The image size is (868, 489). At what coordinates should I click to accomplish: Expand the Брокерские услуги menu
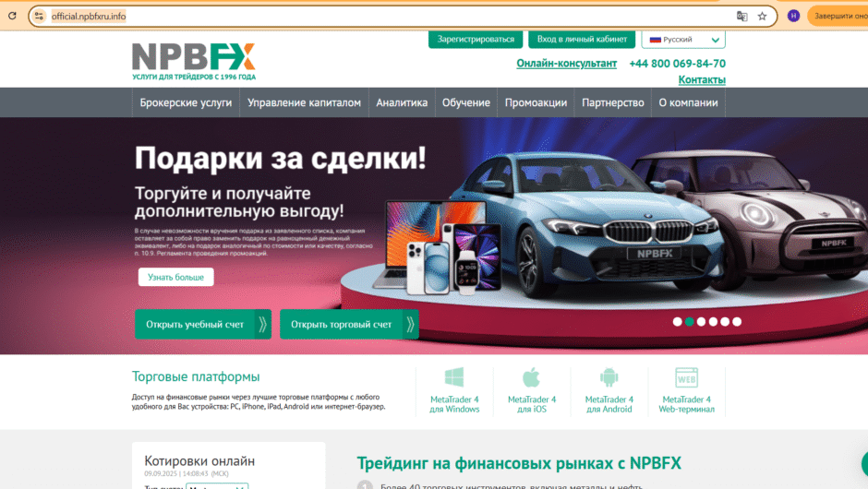click(x=186, y=102)
